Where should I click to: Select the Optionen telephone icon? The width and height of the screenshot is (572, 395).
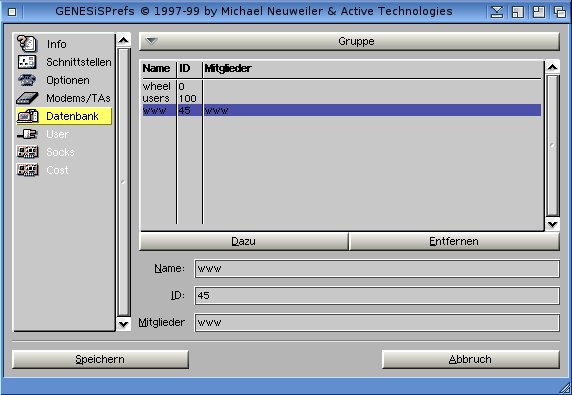click(x=27, y=80)
